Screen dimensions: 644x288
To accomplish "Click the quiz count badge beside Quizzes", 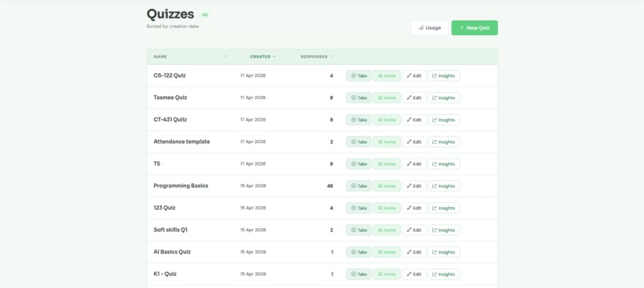I will tap(205, 15).
